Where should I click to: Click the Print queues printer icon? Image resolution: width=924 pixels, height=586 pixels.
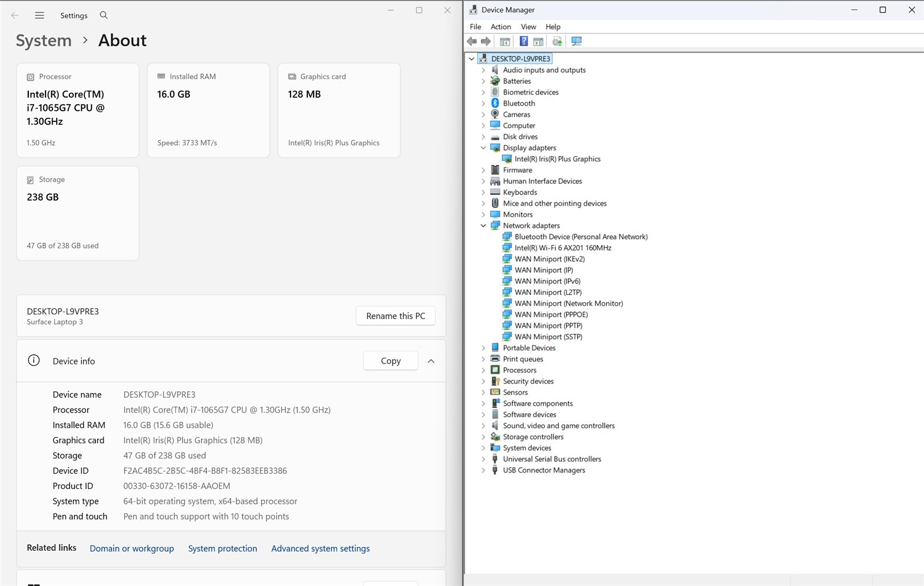tap(495, 359)
